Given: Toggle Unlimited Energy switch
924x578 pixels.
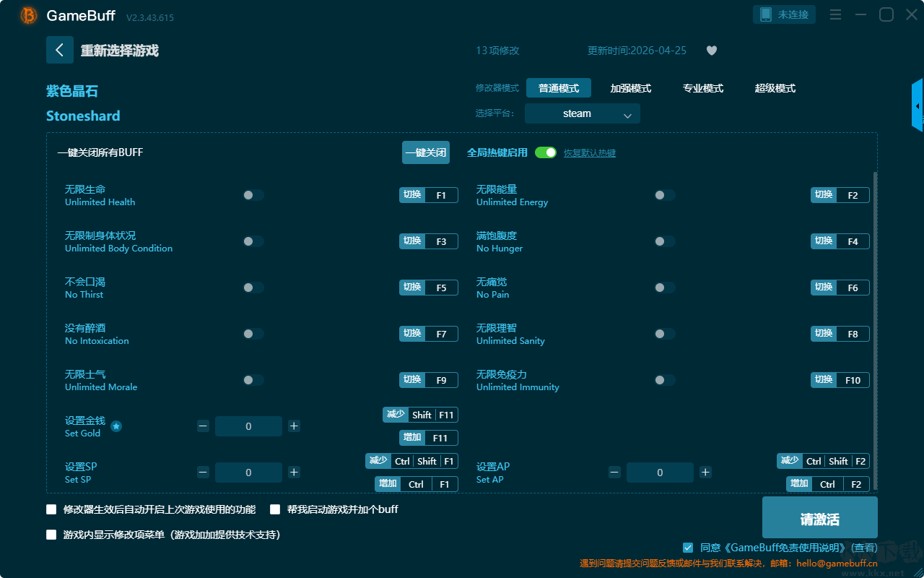Looking at the screenshot, I should pos(665,195).
